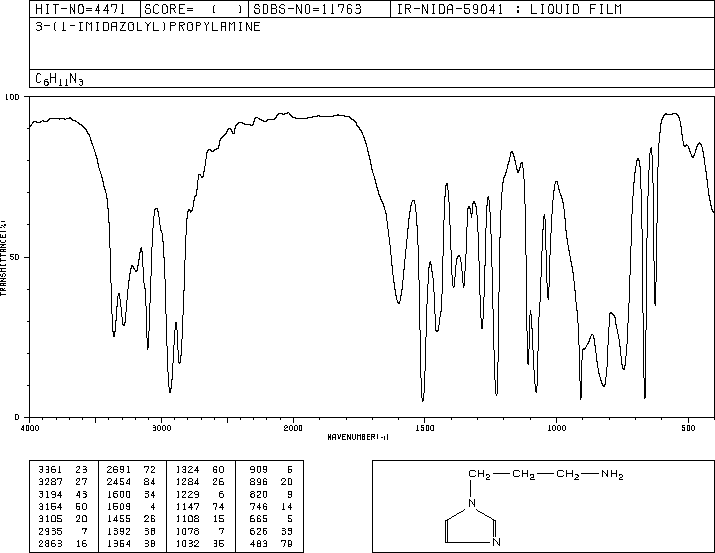This screenshot has width=715, height=553.
Task: Click the compound name 3-(1-IMIDAZOLYL)PROPYLAMINE
Action: pos(148,26)
